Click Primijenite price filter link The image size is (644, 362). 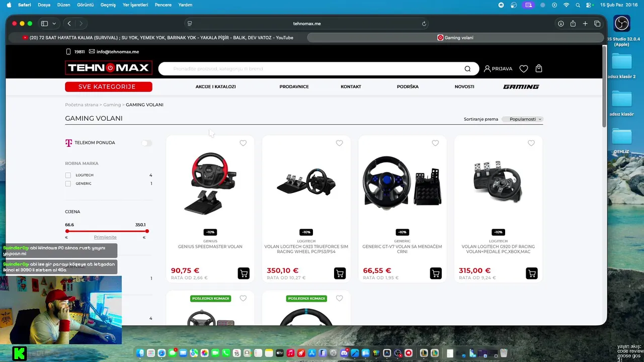tap(105, 237)
